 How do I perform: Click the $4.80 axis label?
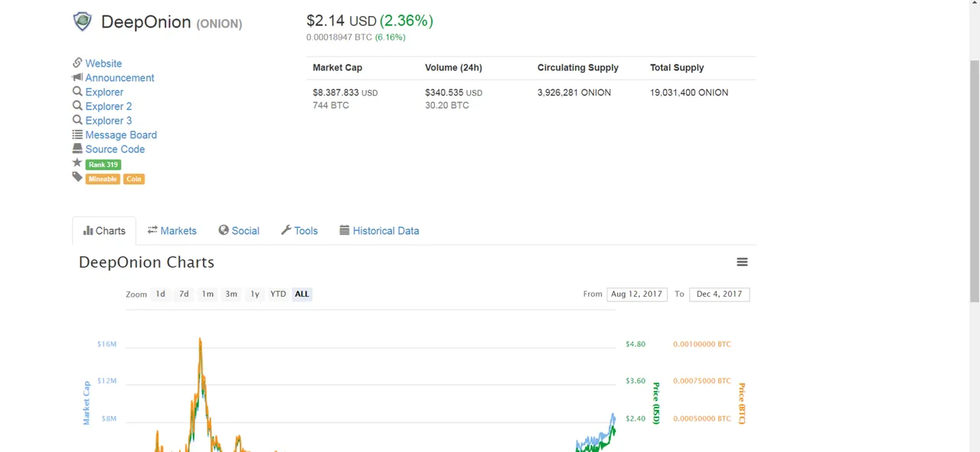635,344
